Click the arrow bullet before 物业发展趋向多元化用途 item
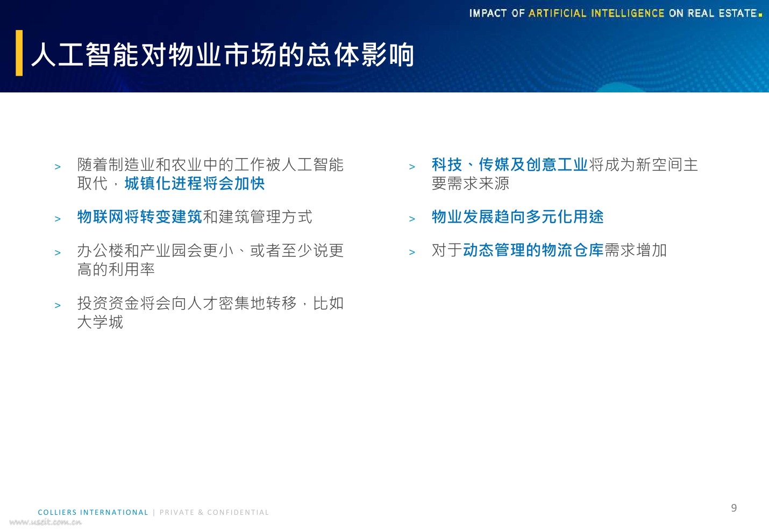769x532 pixels. [412, 219]
